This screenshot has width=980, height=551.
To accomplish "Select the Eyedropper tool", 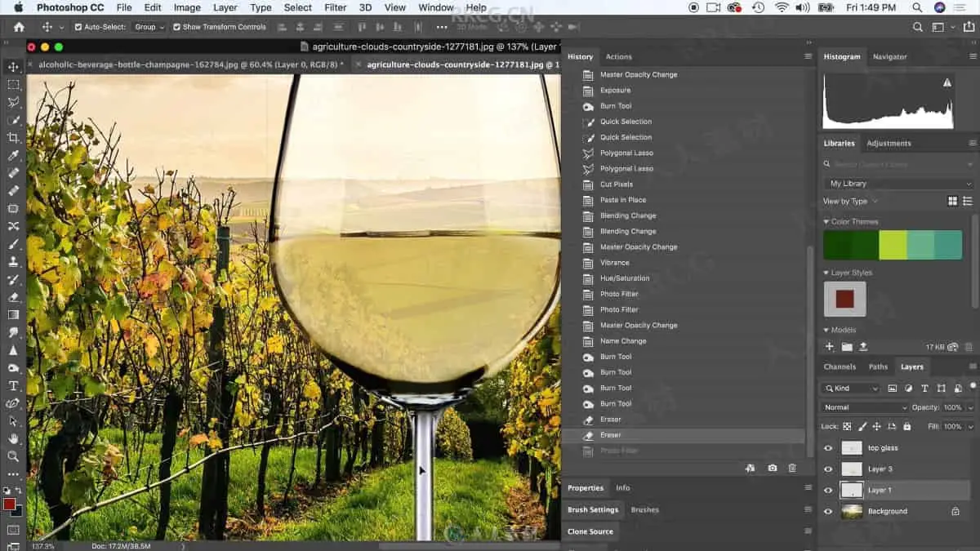I will [x=13, y=155].
